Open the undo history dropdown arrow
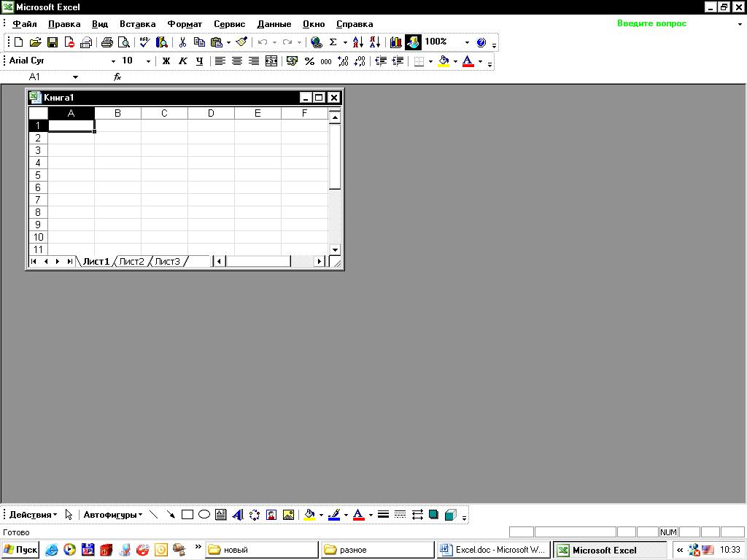 coord(274,42)
